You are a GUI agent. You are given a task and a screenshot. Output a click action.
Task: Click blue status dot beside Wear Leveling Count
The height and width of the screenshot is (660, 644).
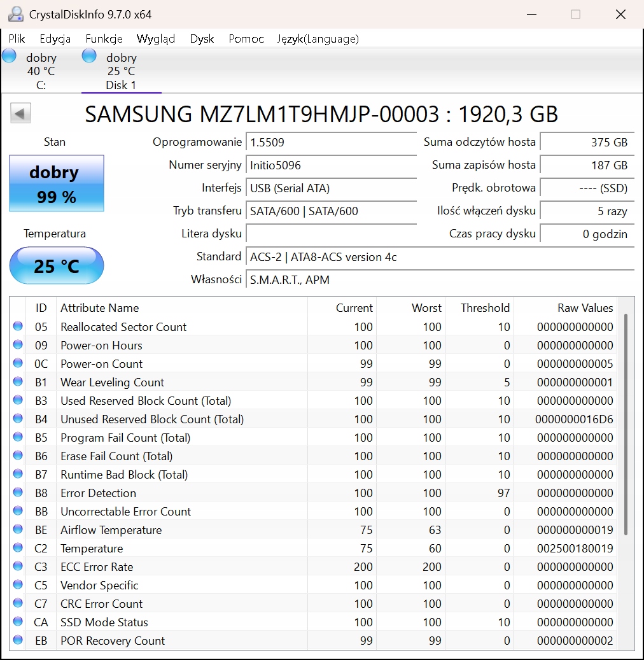click(x=18, y=382)
